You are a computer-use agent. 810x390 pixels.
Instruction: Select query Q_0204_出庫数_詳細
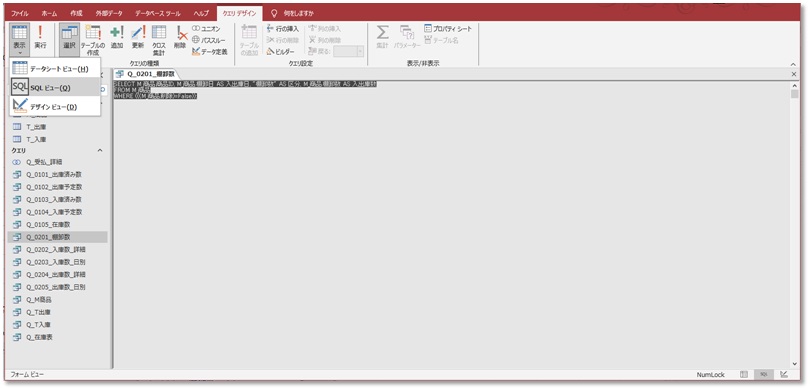click(58, 275)
